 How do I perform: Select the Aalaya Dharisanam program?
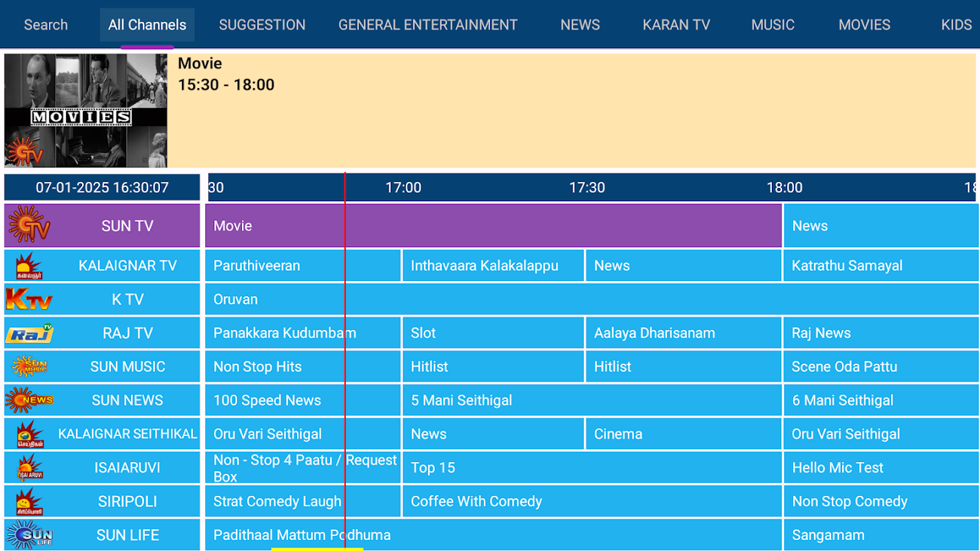click(x=684, y=333)
